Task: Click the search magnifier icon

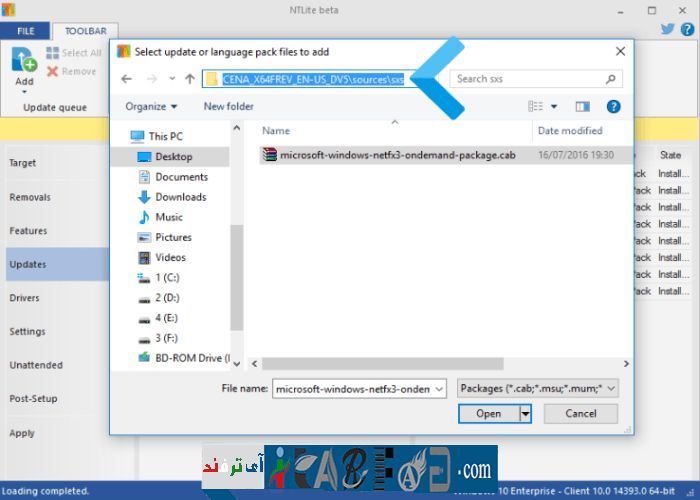Action: point(611,78)
